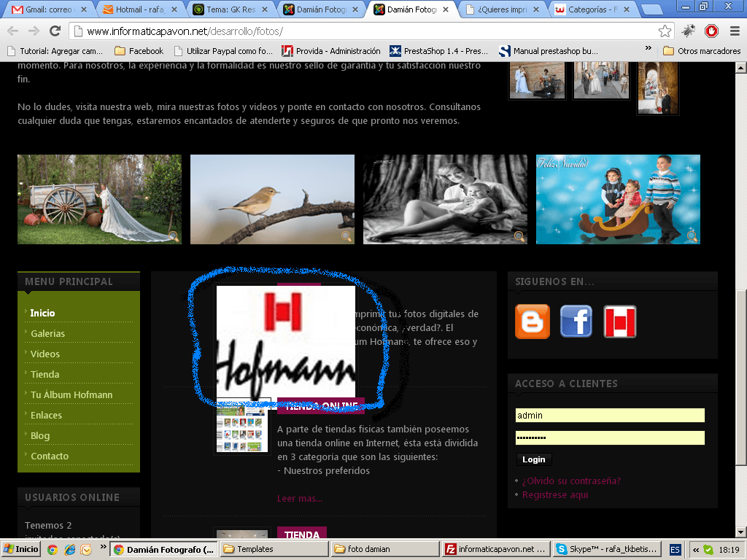Click the address bar URL
Viewport: 747px width, 560px height.
pos(185,31)
